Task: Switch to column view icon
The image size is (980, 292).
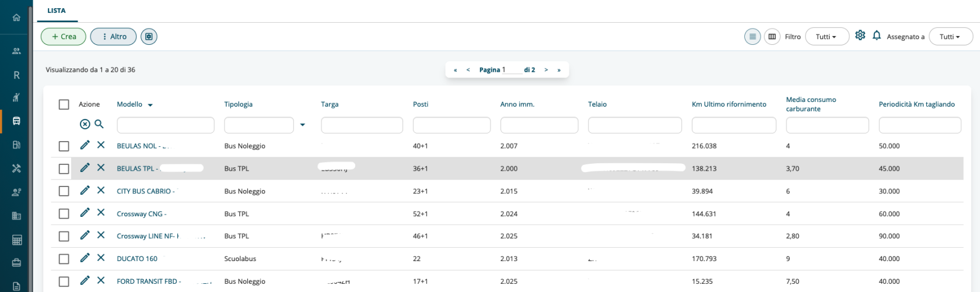Action: [772, 37]
